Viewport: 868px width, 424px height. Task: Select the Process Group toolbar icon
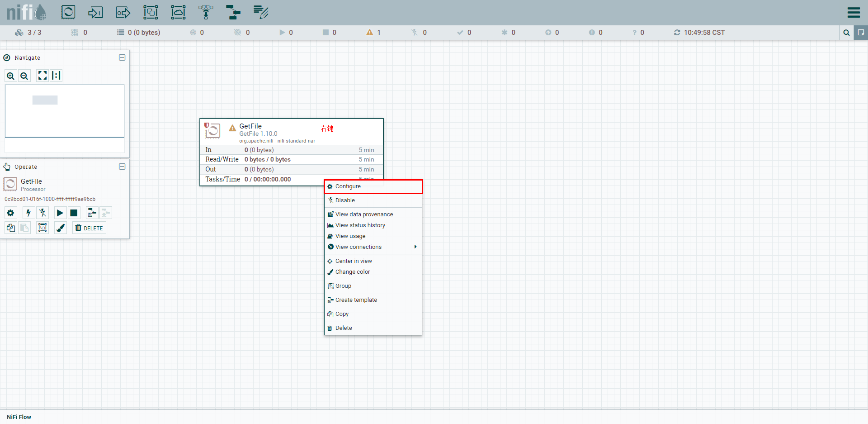[x=151, y=12]
